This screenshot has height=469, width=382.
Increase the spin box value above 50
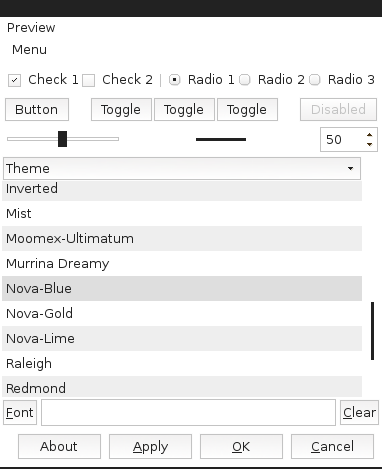(x=369, y=135)
